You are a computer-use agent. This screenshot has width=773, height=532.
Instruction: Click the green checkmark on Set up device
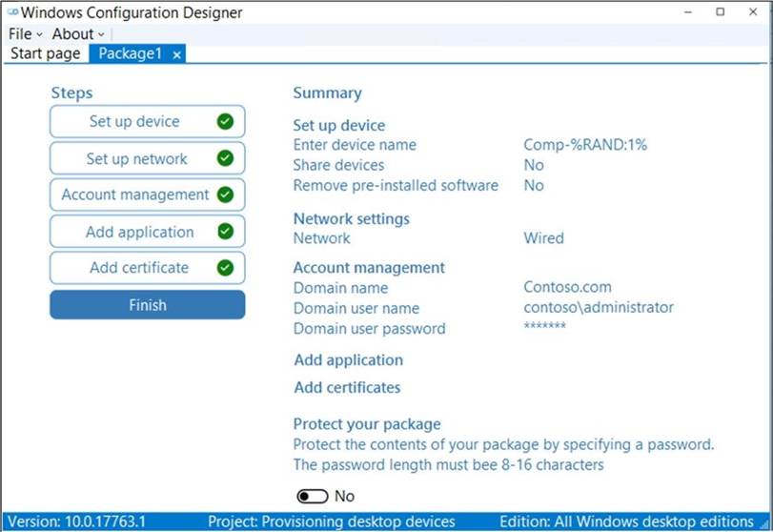[225, 122]
